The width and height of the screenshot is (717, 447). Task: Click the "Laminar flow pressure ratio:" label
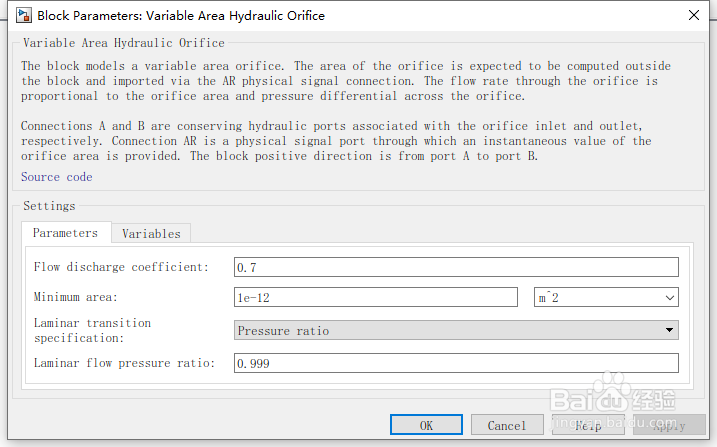tap(124, 363)
